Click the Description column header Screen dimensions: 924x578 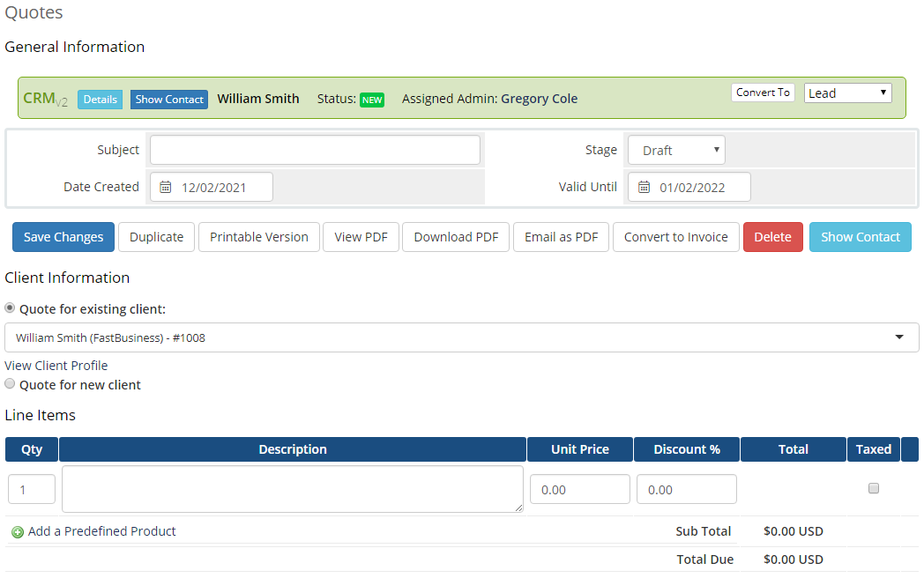(293, 449)
